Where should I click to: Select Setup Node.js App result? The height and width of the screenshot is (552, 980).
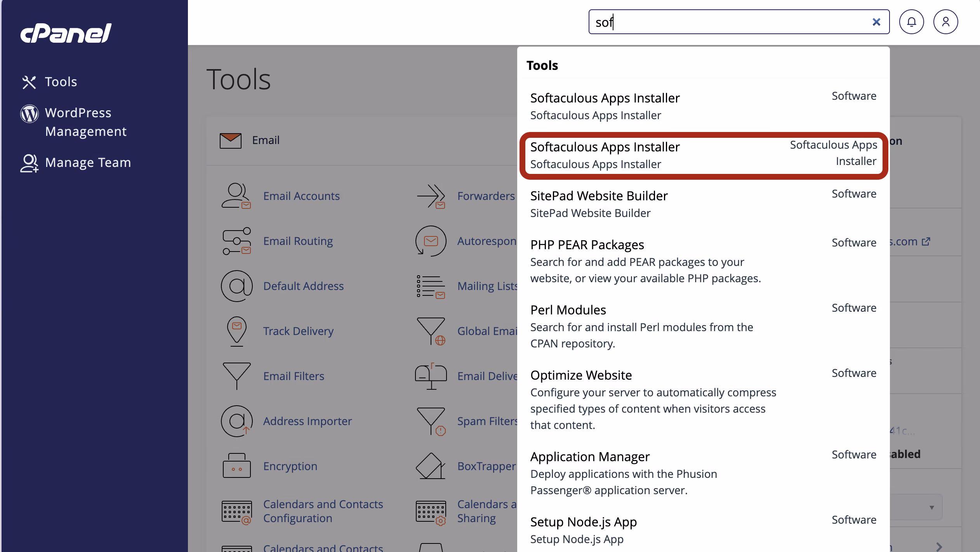pyautogui.click(x=703, y=530)
